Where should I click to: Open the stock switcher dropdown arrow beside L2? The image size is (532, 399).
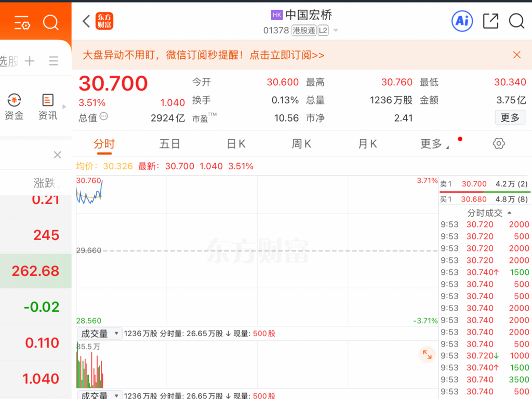[x=336, y=31]
